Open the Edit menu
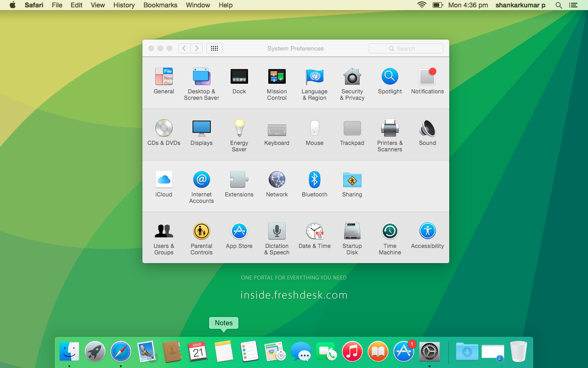 click(x=77, y=5)
